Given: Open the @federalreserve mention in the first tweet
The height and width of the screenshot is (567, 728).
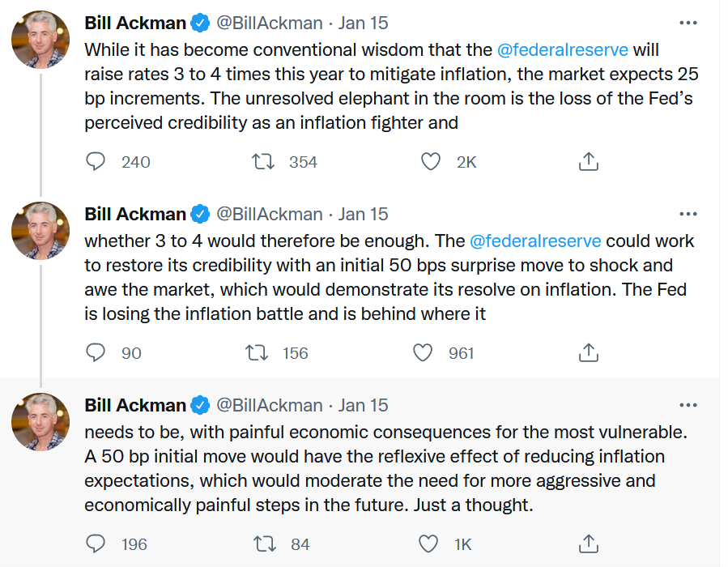Looking at the screenshot, I should coord(562,49).
